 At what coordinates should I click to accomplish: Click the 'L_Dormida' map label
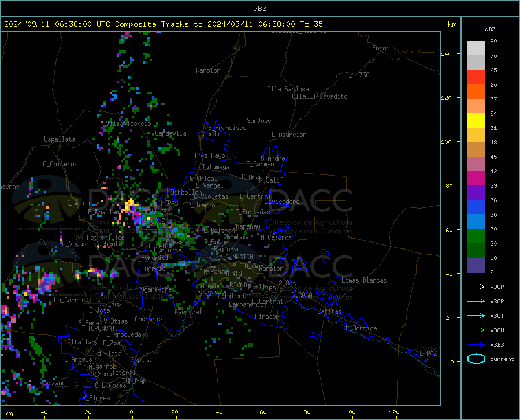pos(361,328)
